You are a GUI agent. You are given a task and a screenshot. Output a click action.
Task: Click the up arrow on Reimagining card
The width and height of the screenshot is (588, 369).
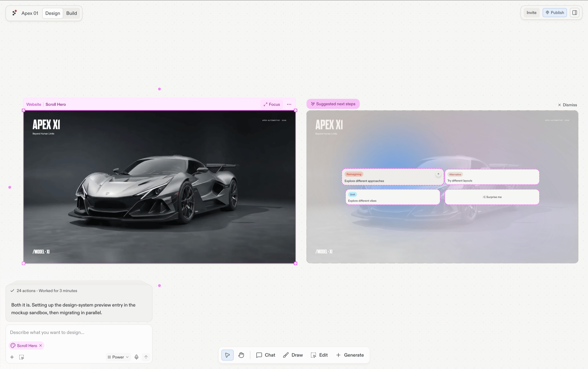coord(438,174)
